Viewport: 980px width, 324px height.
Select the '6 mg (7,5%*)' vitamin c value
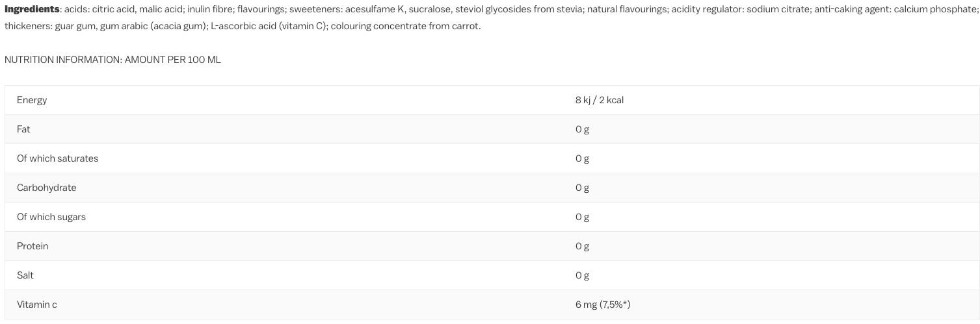point(602,305)
